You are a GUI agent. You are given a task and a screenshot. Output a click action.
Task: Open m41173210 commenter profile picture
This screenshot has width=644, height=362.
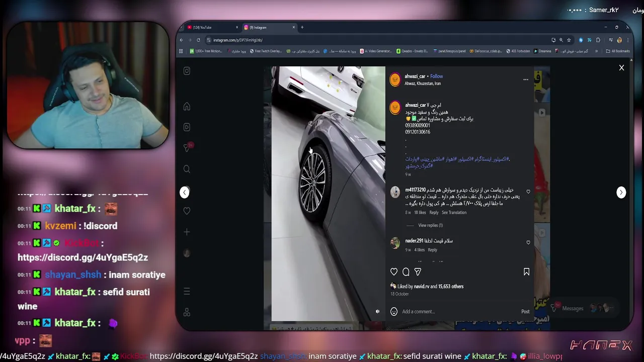[395, 192]
